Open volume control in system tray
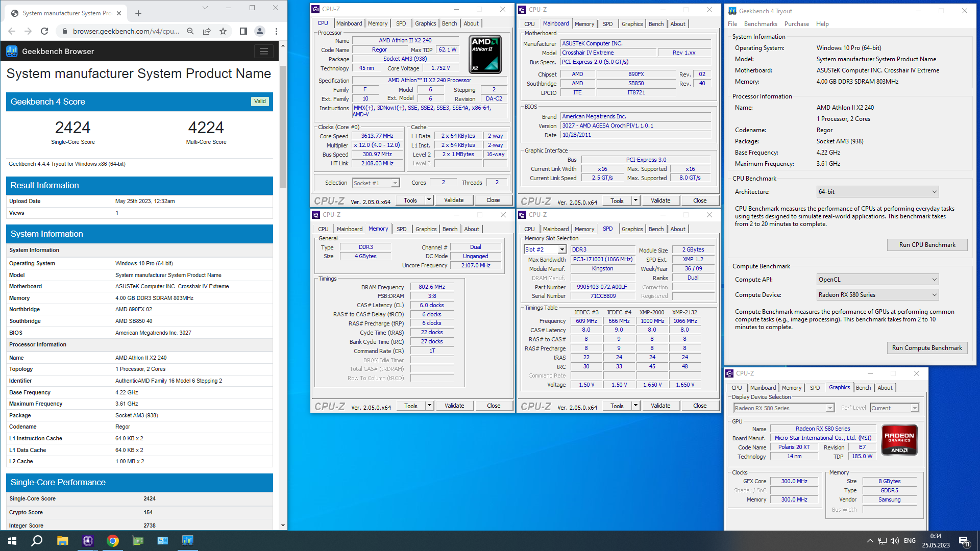Screen dimensions: 980x551 pyautogui.click(x=895, y=541)
